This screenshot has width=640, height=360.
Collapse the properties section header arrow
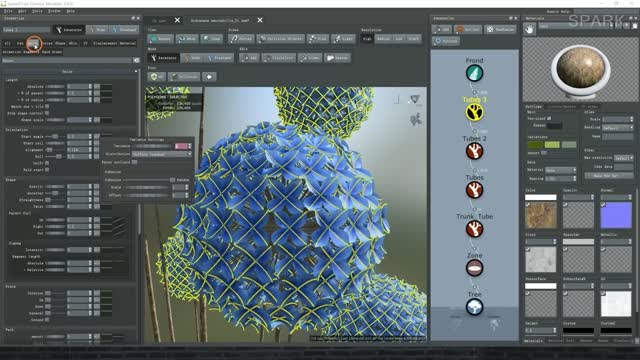[x=136, y=71]
